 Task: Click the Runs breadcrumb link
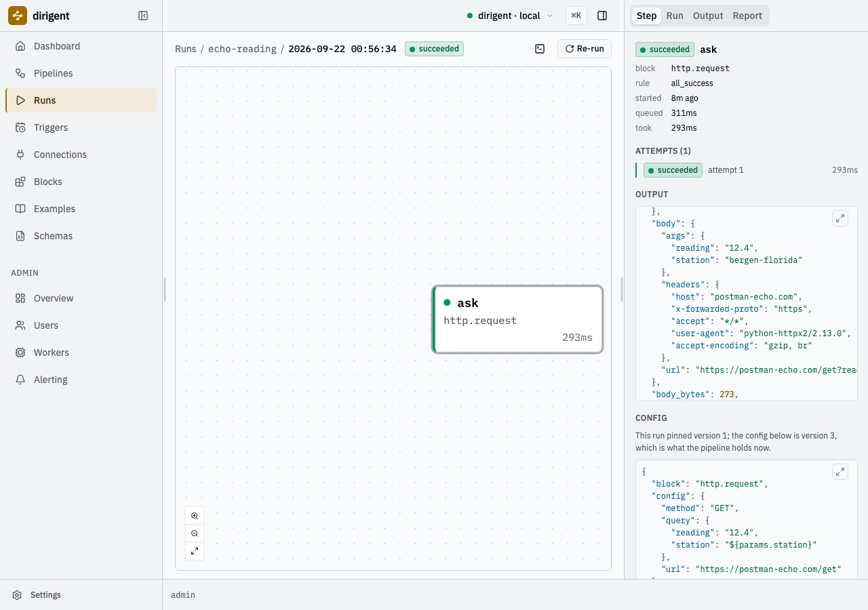point(186,49)
